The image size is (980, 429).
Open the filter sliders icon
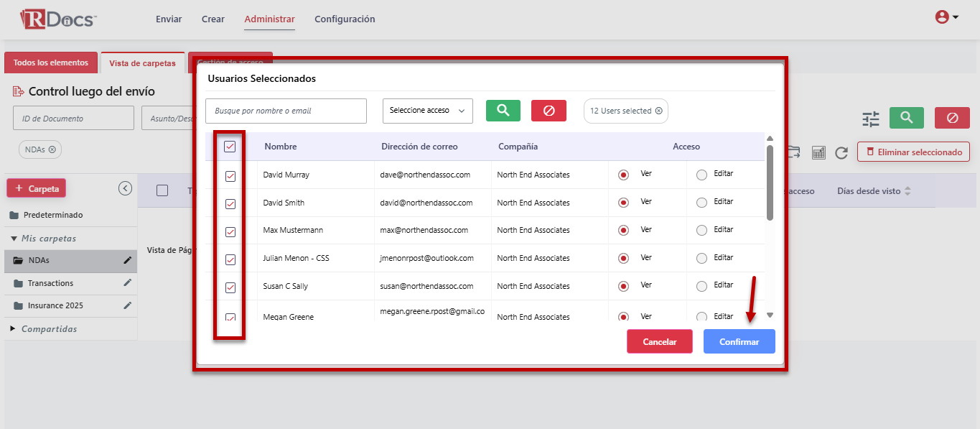(871, 119)
